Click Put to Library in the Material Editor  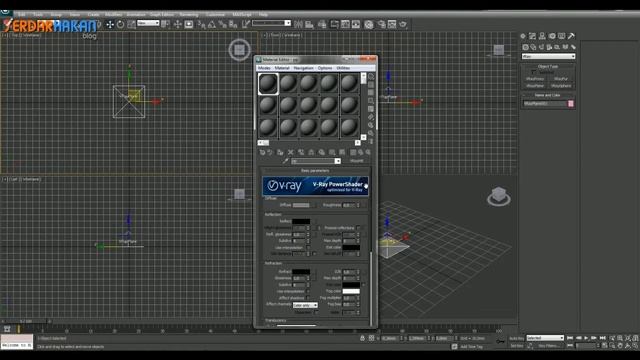[322, 152]
